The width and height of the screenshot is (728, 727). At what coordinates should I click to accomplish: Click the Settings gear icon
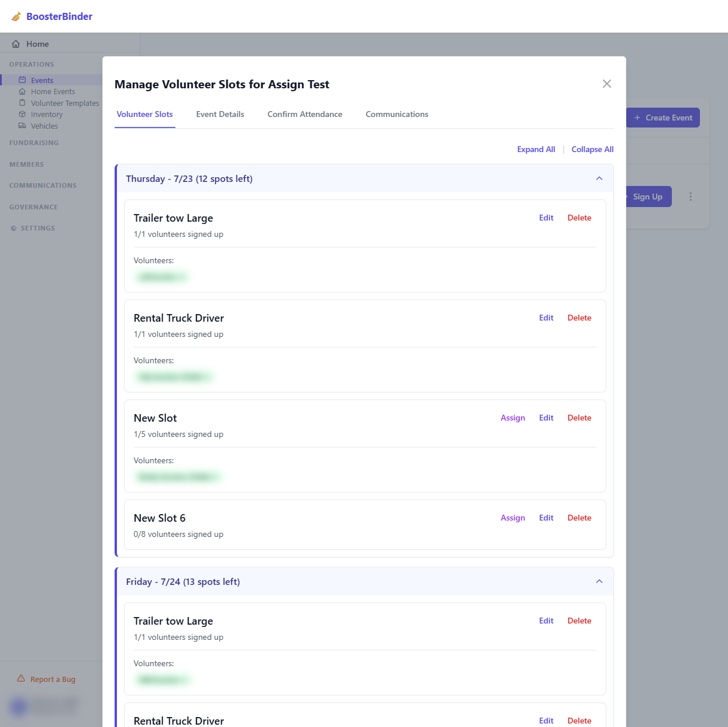[x=13, y=228]
